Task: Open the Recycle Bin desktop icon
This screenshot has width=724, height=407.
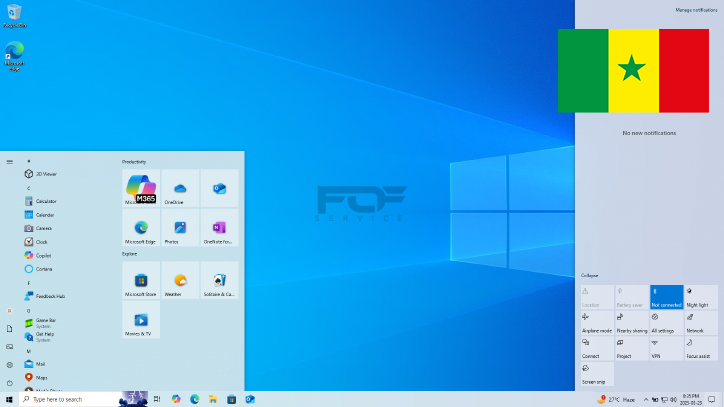Action: pos(14,16)
